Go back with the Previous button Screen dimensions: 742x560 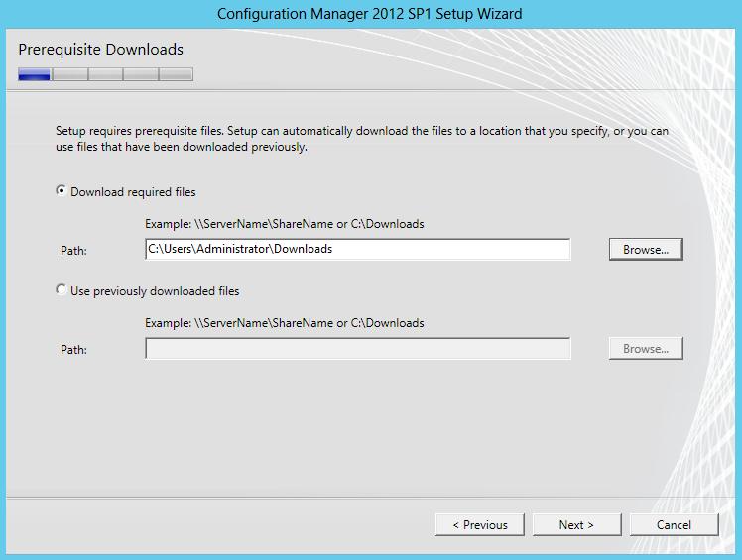point(480,525)
